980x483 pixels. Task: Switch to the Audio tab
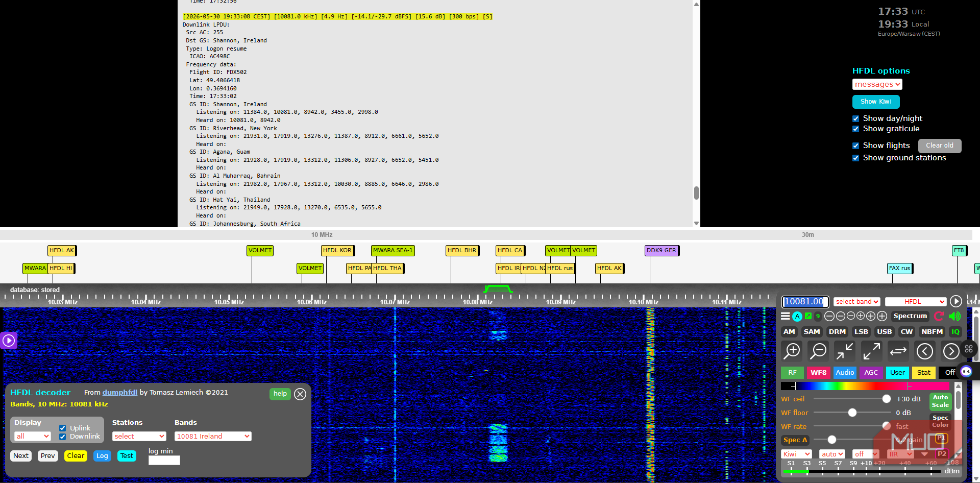point(845,373)
